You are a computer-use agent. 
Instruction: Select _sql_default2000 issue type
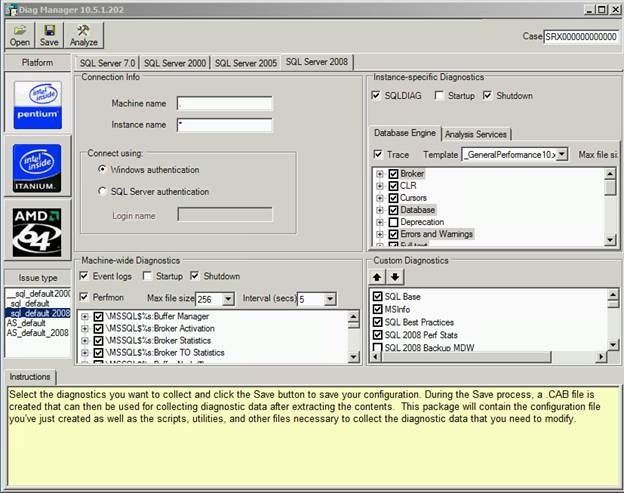pos(38,294)
